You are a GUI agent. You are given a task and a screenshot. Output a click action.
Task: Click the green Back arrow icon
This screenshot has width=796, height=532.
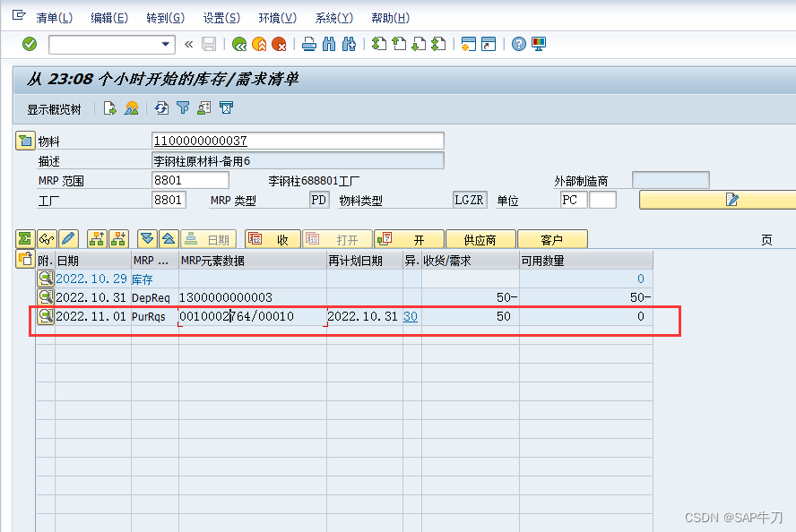(x=239, y=44)
